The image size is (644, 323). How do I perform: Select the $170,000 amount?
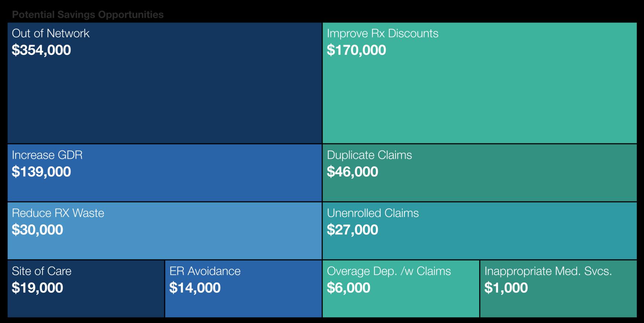point(356,50)
